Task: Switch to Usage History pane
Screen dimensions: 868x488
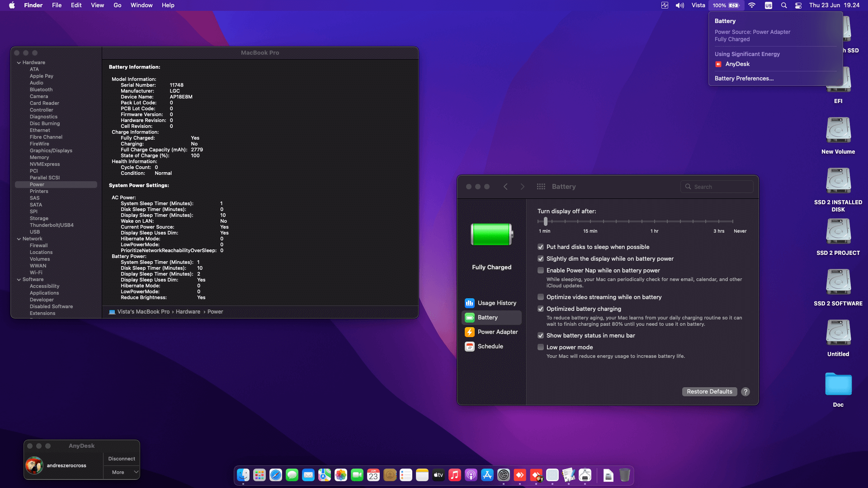Action: point(491,303)
